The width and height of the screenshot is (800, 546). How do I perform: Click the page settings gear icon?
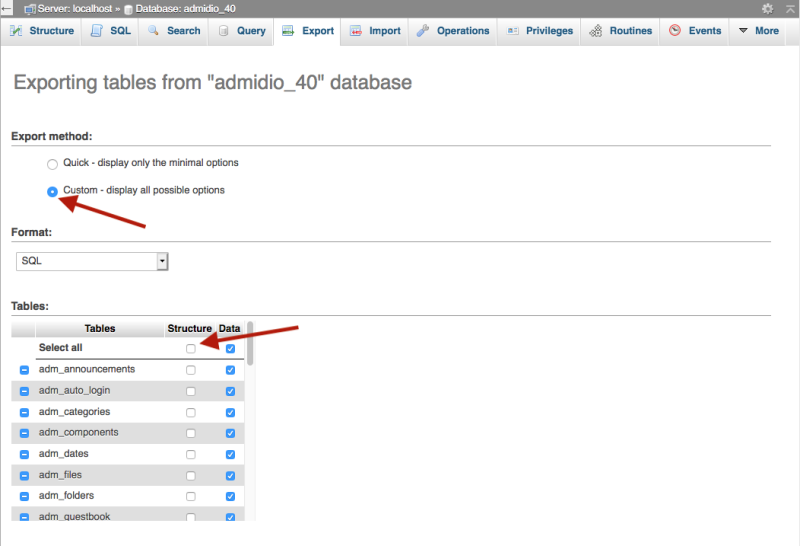(x=767, y=8)
